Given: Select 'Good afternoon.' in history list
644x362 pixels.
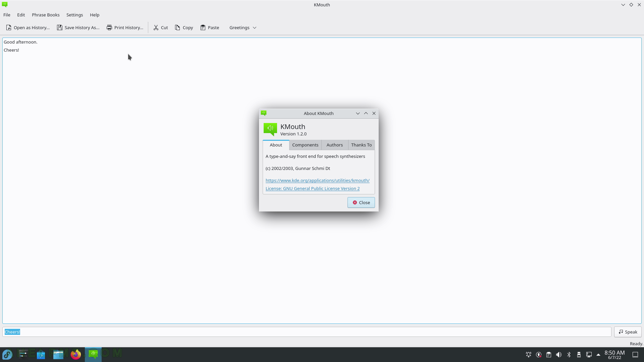Looking at the screenshot, I should (x=20, y=42).
